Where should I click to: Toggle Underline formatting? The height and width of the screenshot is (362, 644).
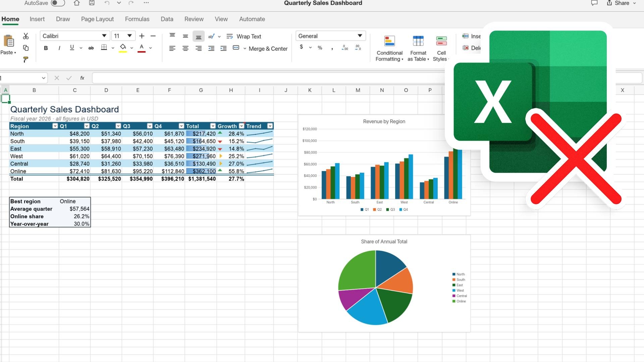[x=72, y=48]
